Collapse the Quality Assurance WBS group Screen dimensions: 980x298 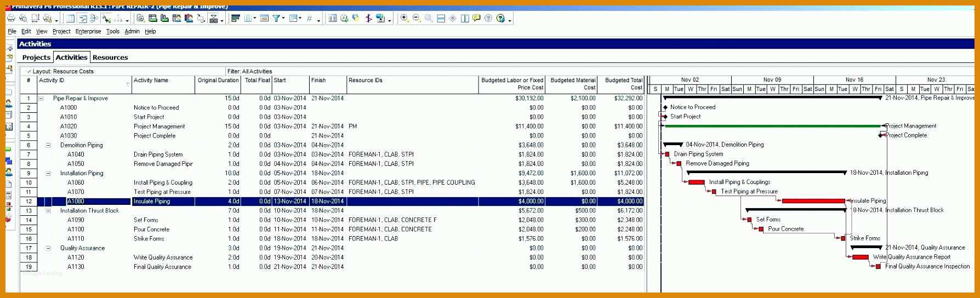pos(48,248)
